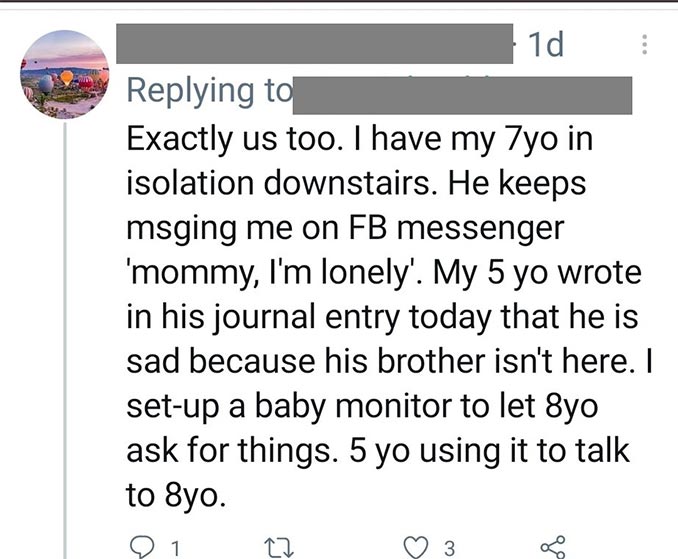Open the three-dot more options menu
Image resolution: width=678 pixels, height=559 pixels.
click(645, 44)
